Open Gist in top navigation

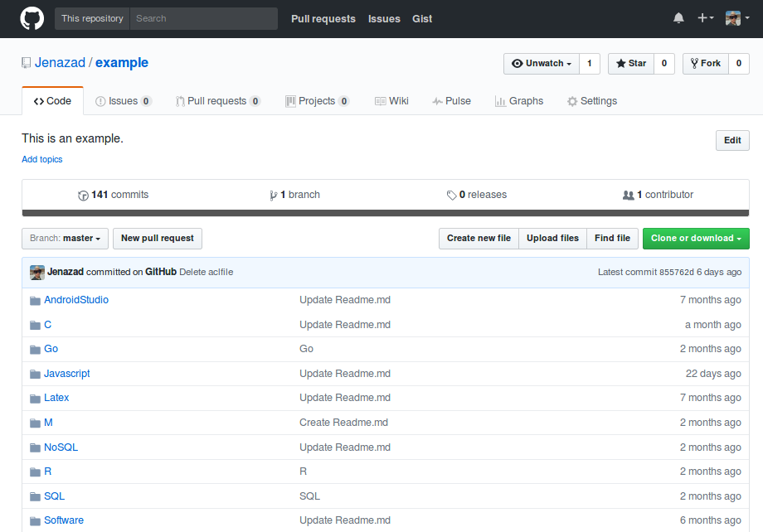[422, 19]
